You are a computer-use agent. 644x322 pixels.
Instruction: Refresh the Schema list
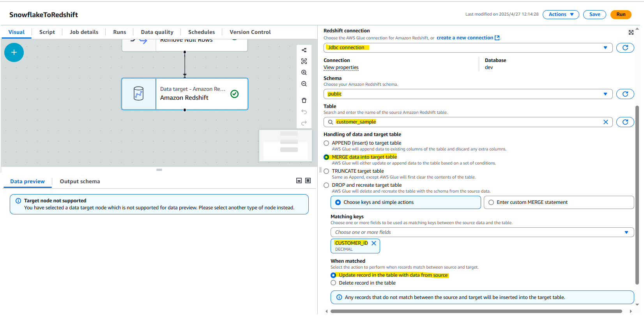[625, 94]
